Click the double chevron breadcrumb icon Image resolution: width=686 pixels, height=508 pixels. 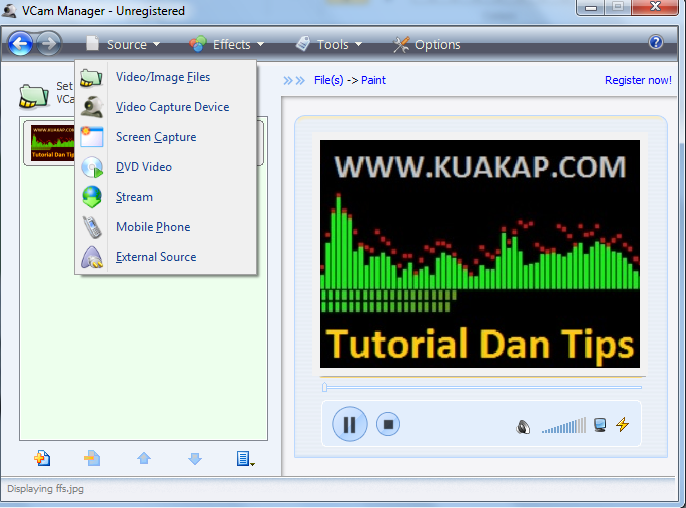[294, 81]
